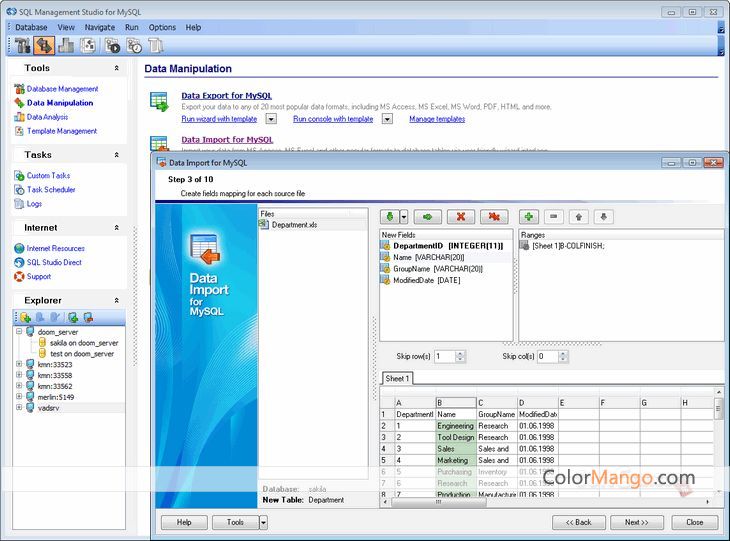Viewport: 730px width, 541px height.
Task: Collapse the Tools panel section
Action: click(x=116, y=68)
